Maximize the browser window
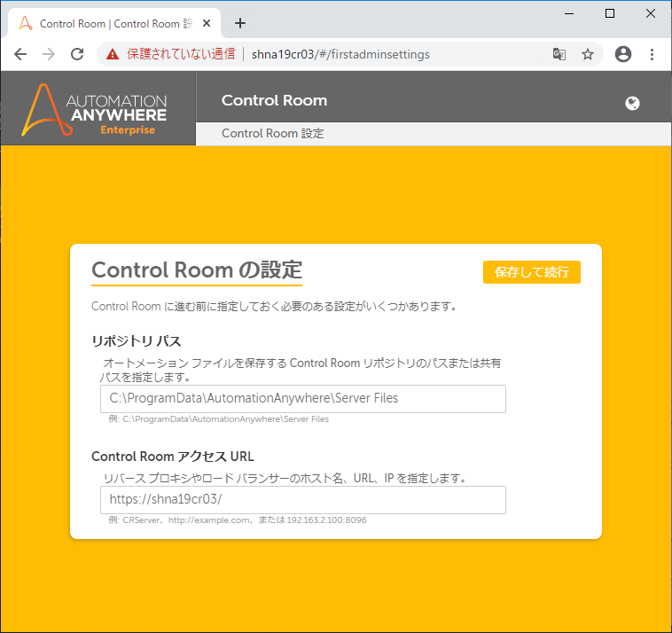This screenshot has width=672, height=633. (x=609, y=13)
